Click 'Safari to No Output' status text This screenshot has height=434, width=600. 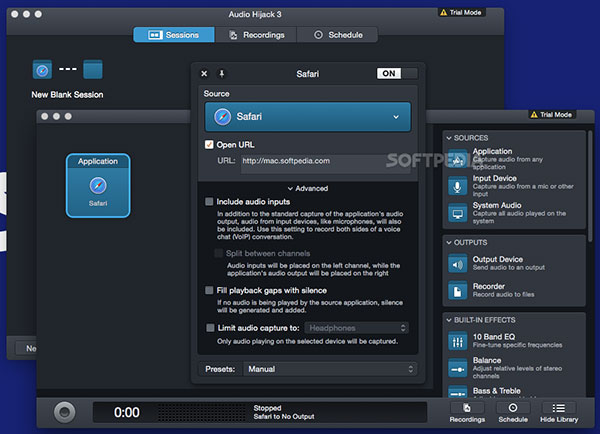[284, 416]
